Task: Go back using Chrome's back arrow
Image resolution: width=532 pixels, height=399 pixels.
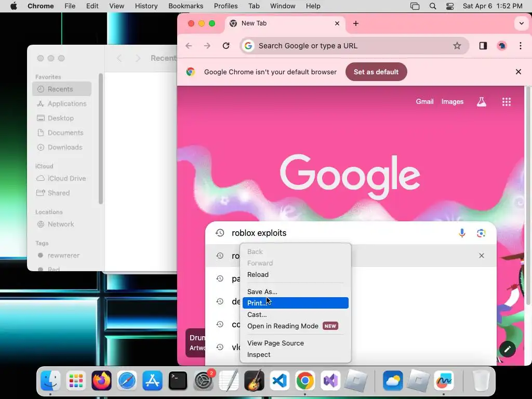Action: (189, 46)
